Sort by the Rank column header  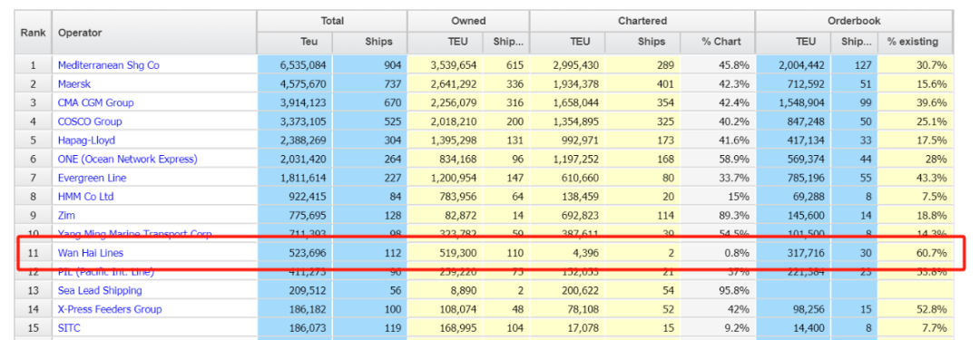[x=34, y=33]
